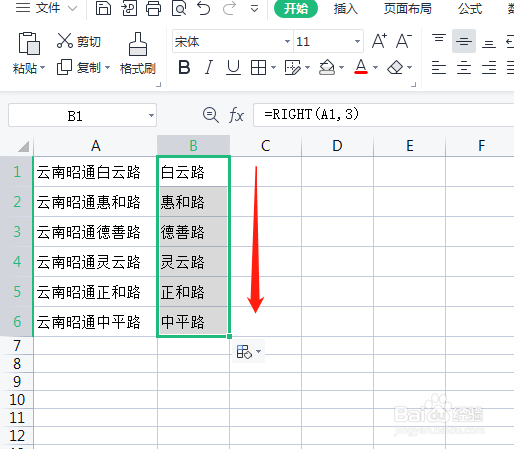514x449 pixels.
Task: Toggle Bold formatting
Action: coord(184,68)
